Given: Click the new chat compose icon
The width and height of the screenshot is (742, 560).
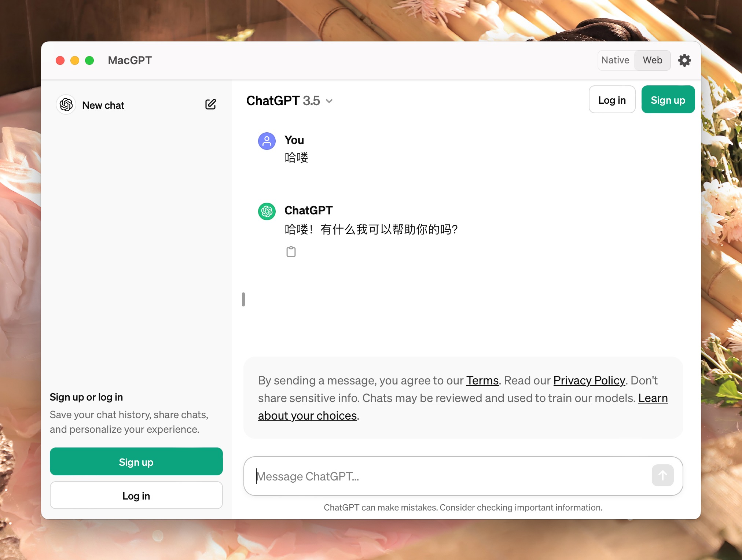Looking at the screenshot, I should click(210, 104).
